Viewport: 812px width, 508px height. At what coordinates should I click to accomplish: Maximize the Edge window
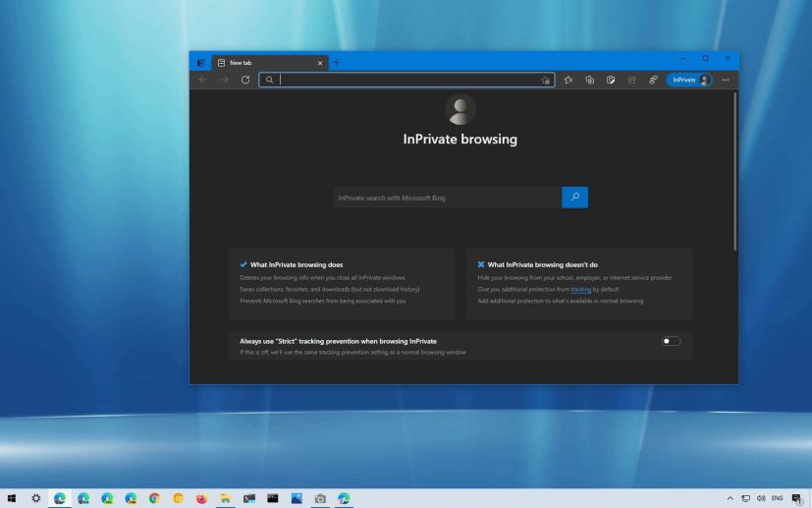[705, 59]
